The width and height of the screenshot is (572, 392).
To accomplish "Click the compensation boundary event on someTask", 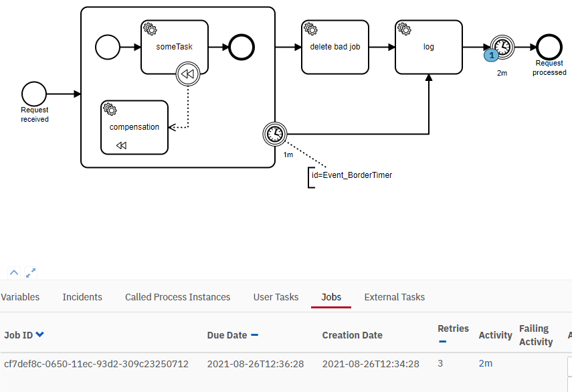I will pyautogui.click(x=188, y=75).
